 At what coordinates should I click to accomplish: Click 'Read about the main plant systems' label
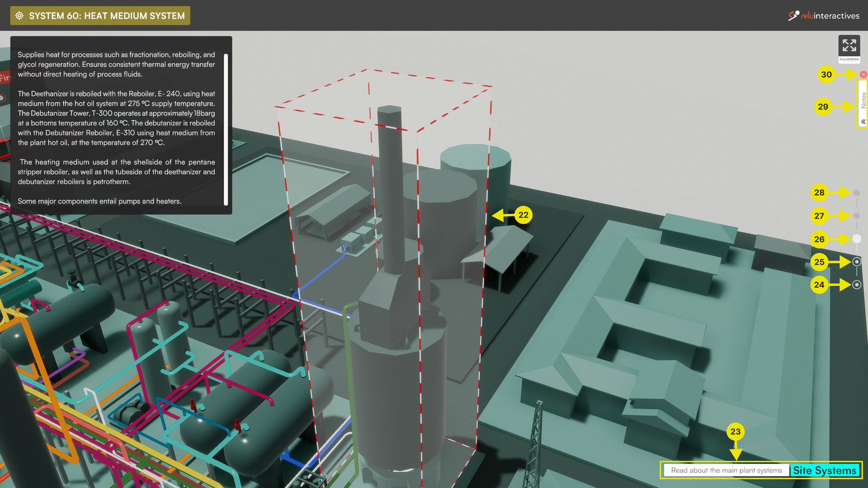pos(726,470)
